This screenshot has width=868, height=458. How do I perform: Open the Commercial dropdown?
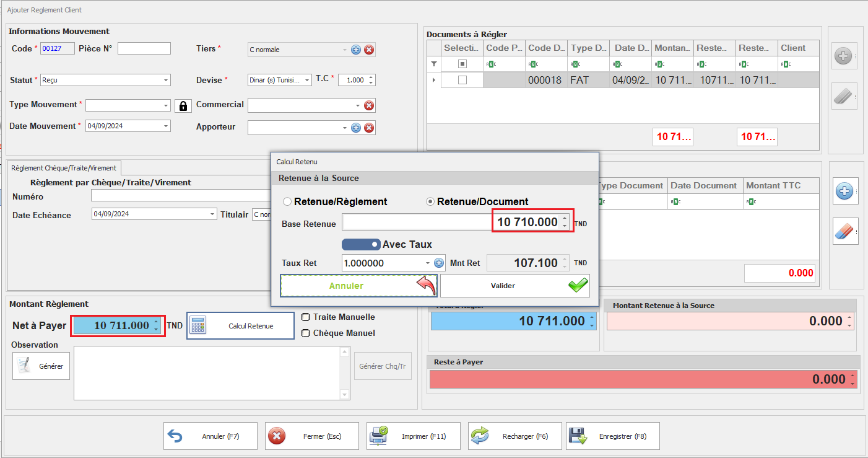click(x=357, y=105)
